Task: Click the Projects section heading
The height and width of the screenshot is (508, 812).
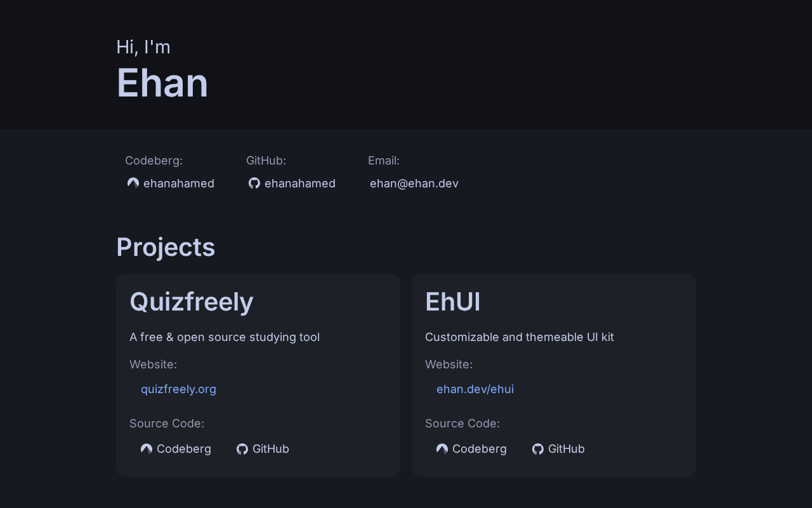Action: point(166,247)
